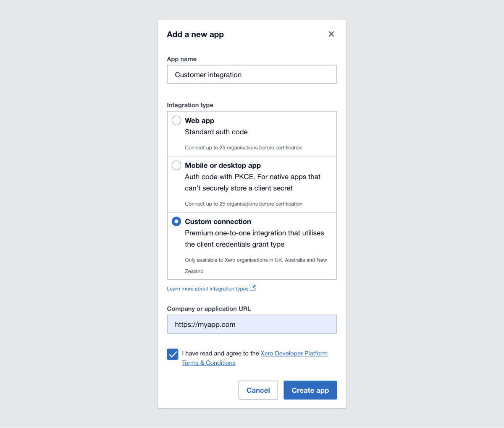
Task: Click the Custom connection availability note text
Action: (256, 260)
